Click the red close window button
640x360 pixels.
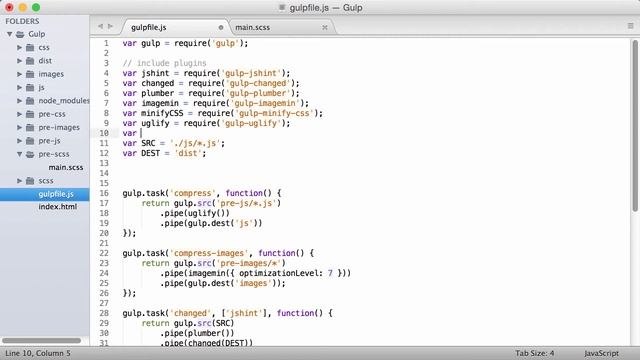tap(9, 7)
